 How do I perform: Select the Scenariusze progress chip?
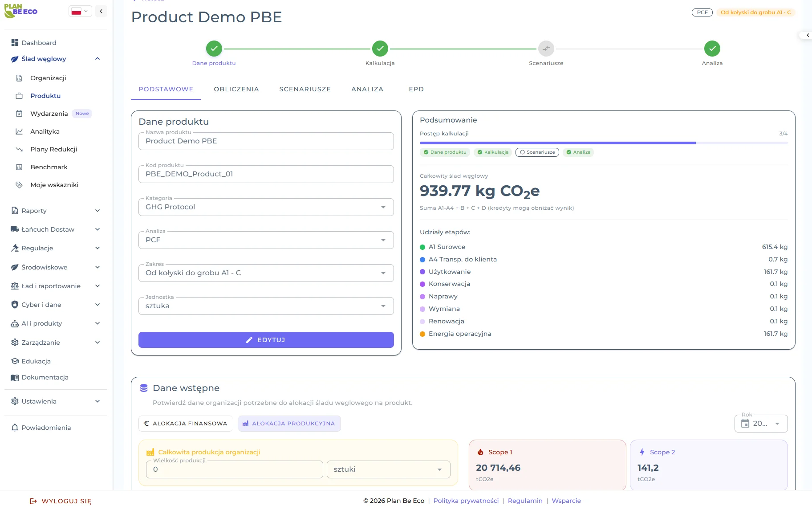[537, 152]
